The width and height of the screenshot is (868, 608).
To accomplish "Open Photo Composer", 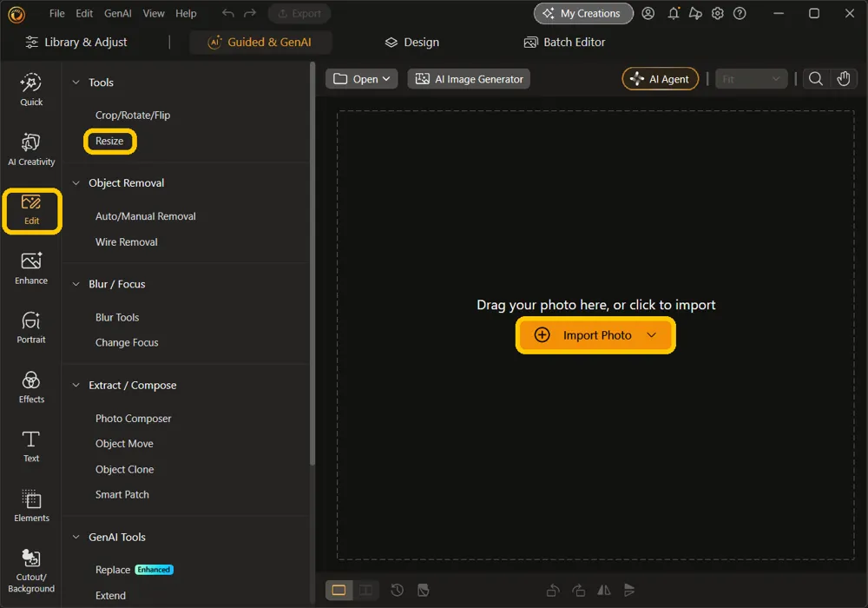I will (x=134, y=419).
